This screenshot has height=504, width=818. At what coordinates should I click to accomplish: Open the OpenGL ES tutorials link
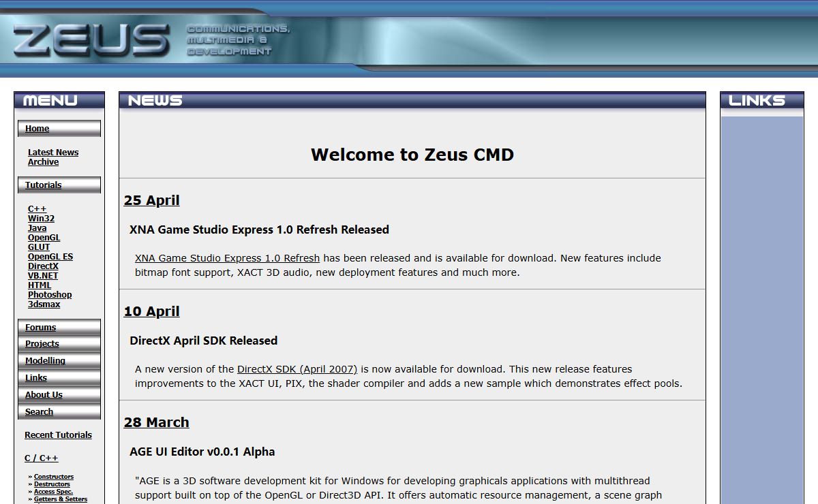[x=50, y=257]
